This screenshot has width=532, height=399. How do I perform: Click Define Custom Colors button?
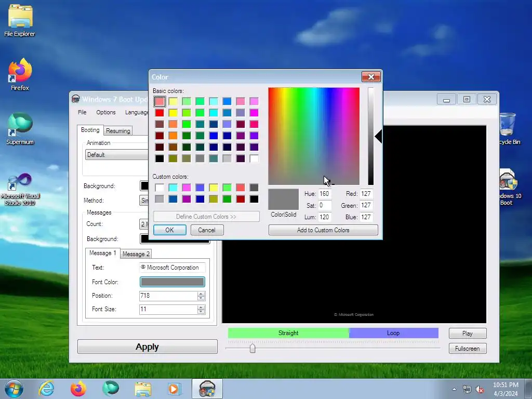[206, 217]
